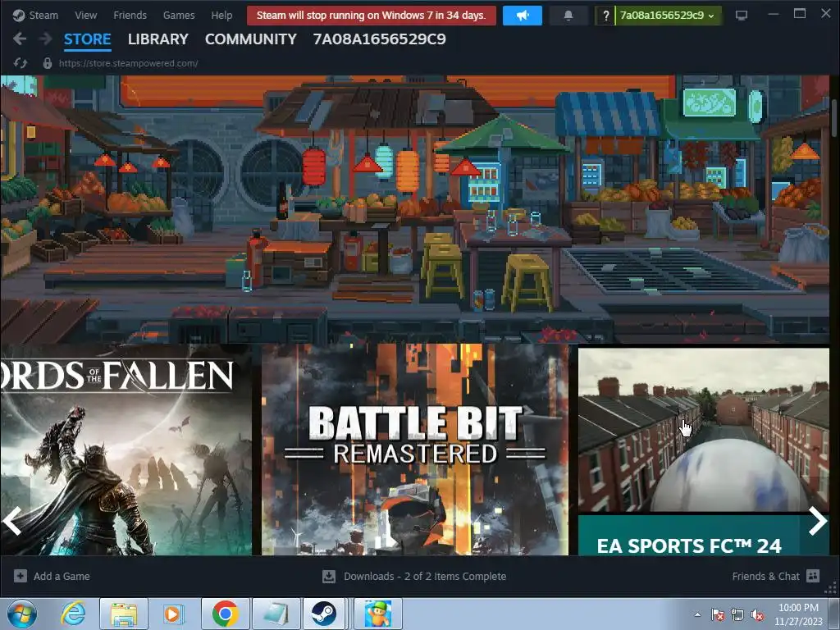The height and width of the screenshot is (630, 840).
Task: Open Downloads - 2 of 2 Items Complete
Action: click(425, 577)
